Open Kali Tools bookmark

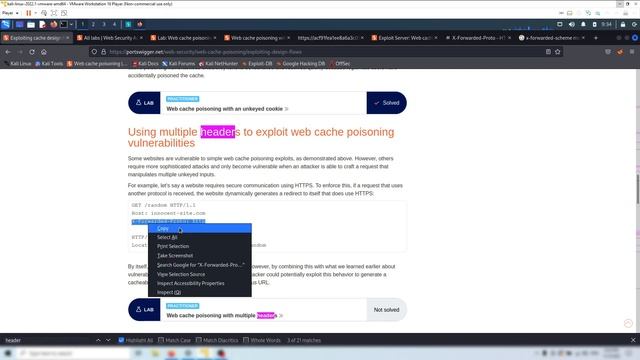click(49, 64)
